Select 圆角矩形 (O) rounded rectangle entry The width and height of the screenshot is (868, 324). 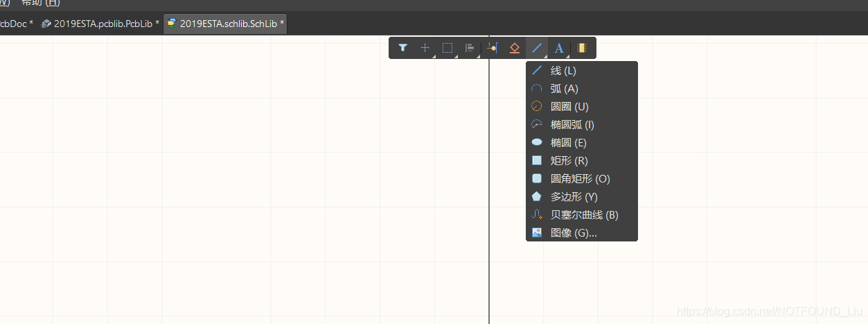pos(582,179)
